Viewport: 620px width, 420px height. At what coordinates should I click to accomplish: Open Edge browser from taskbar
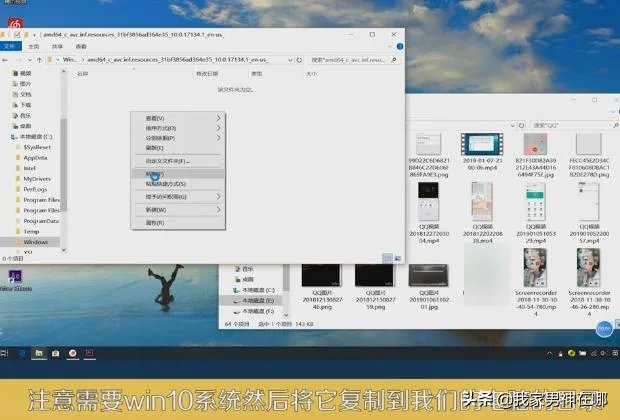(22, 353)
